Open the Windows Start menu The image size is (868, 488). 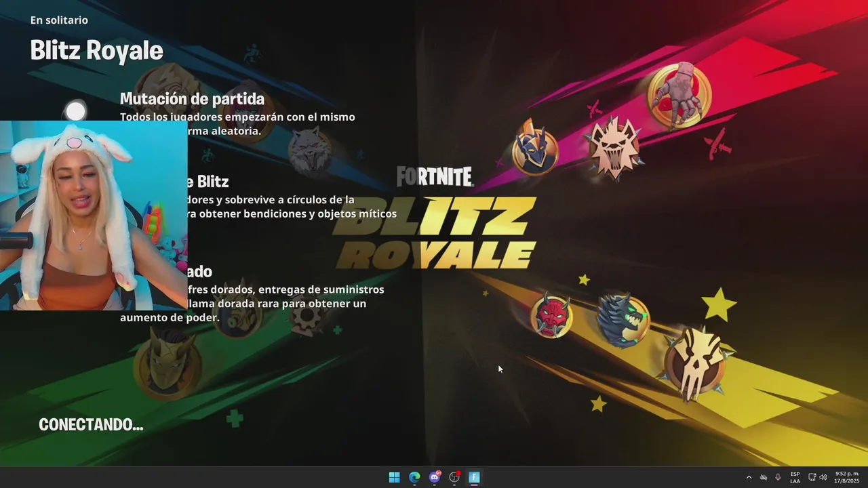coord(394,477)
